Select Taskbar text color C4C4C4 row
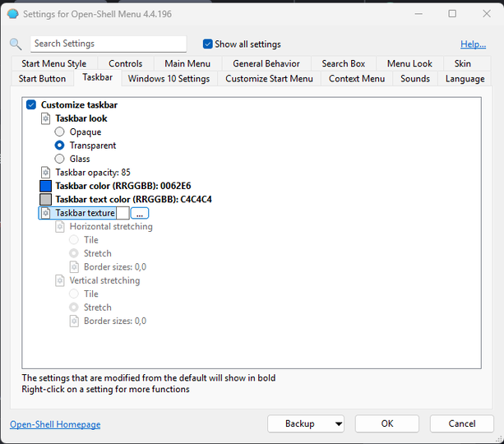Screen dimensions: 504x444 pos(133,200)
